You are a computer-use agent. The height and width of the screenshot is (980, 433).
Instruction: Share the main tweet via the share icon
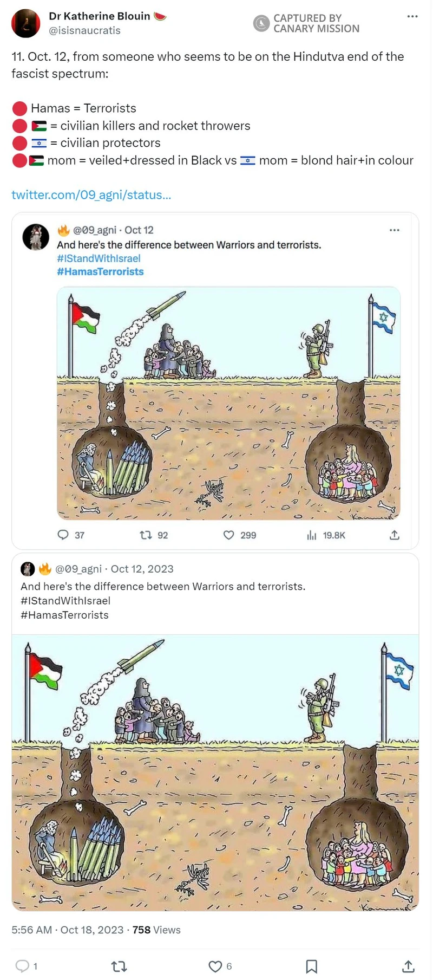409,966
